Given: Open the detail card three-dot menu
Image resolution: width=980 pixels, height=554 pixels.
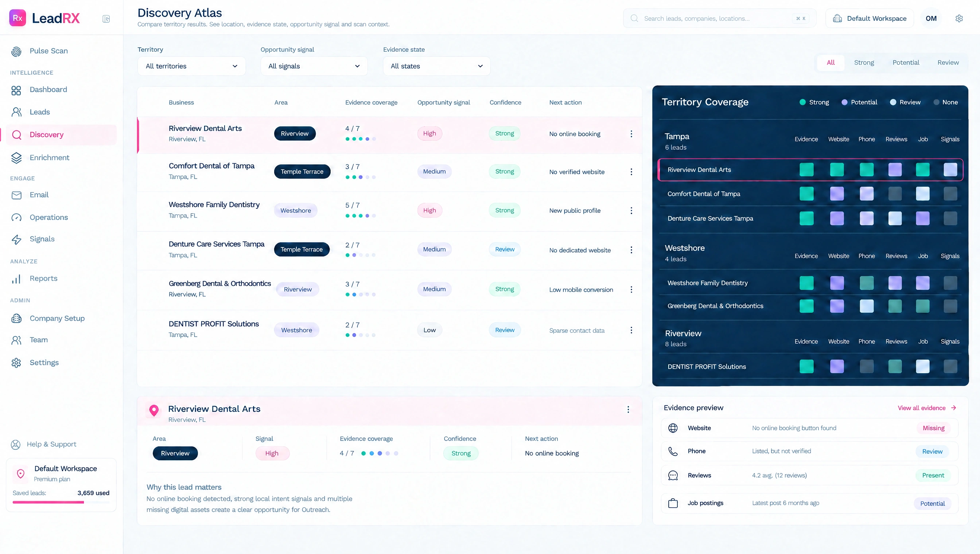Looking at the screenshot, I should point(628,409).
